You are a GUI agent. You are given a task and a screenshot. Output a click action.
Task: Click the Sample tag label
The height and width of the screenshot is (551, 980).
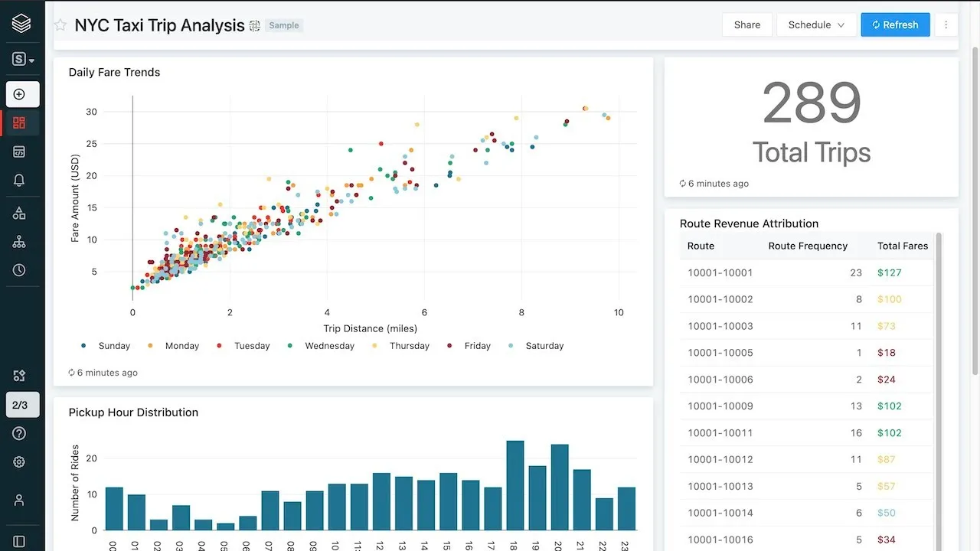pyautogui.click(x=284, y=25)
